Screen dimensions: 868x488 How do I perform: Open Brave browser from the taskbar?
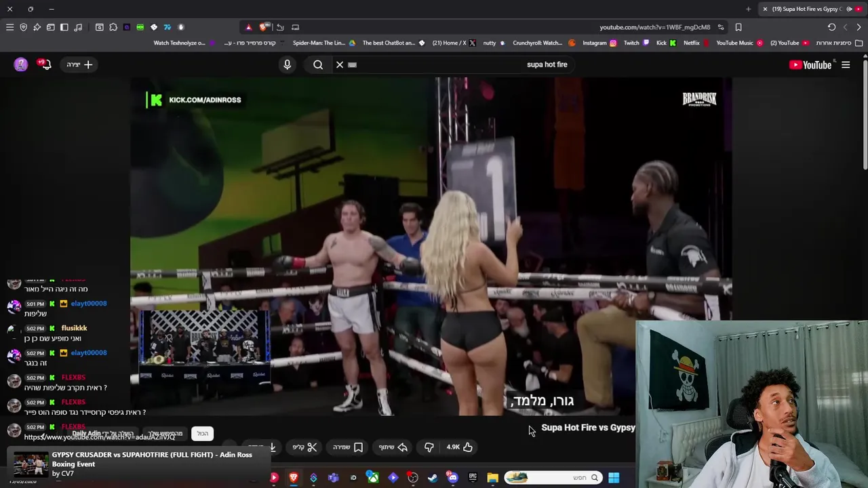click(x=294, y=478)
